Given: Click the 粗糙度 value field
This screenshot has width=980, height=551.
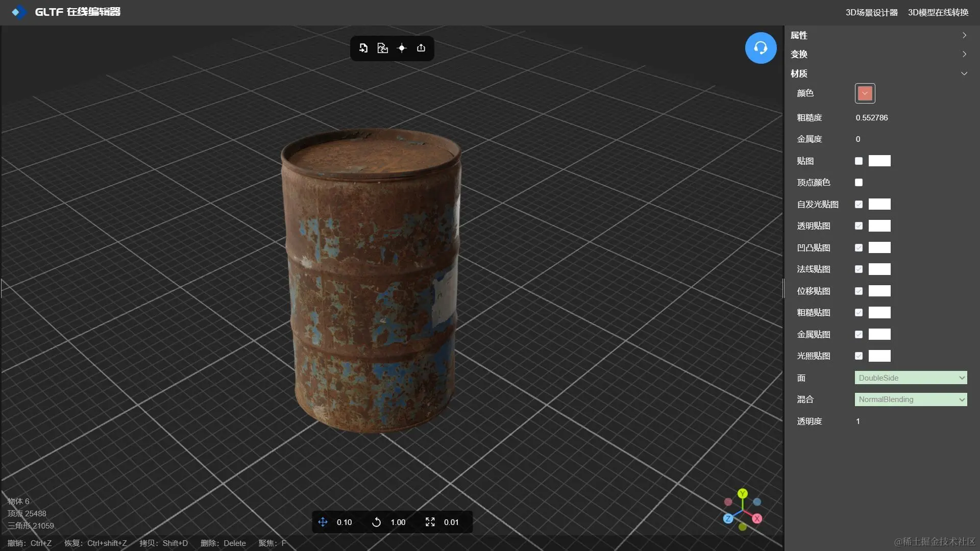Looking at the screenshot, I should (x=872, y=118).
